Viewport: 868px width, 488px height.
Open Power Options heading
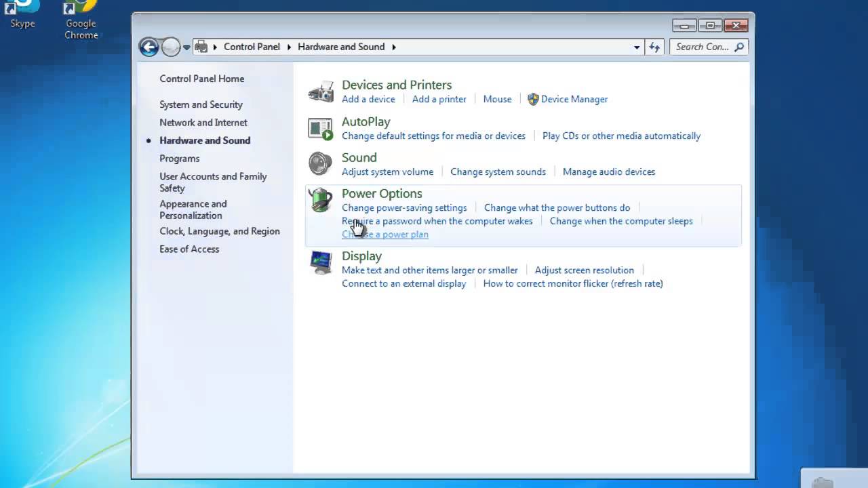coord(382,194)
